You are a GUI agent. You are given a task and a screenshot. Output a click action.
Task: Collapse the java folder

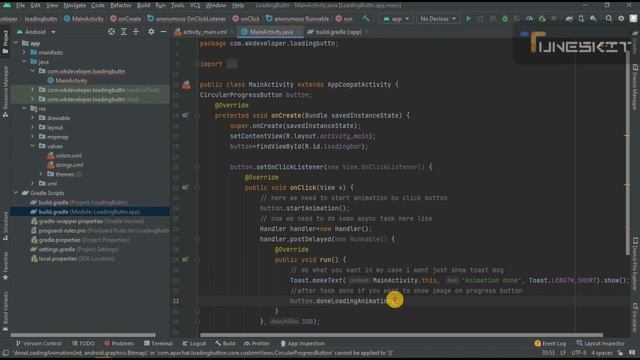click(x=24, y=62)
